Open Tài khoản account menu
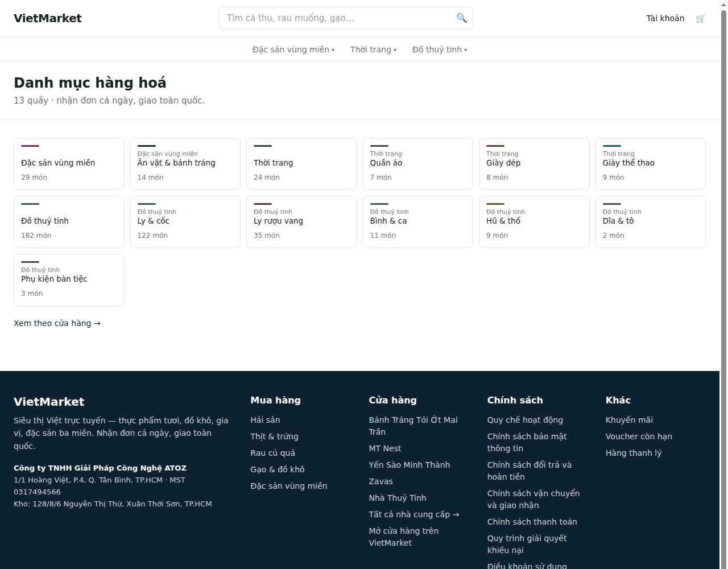 click(665, 18)
